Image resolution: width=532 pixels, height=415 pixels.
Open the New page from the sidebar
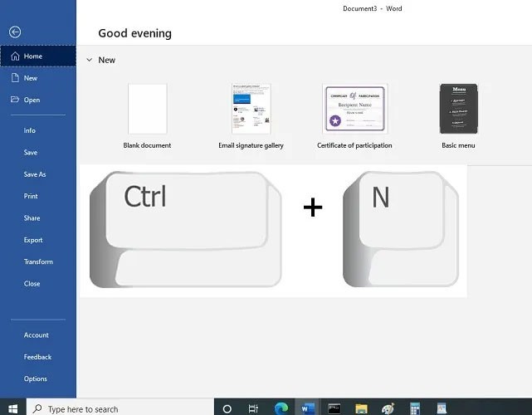click(31, 78)
